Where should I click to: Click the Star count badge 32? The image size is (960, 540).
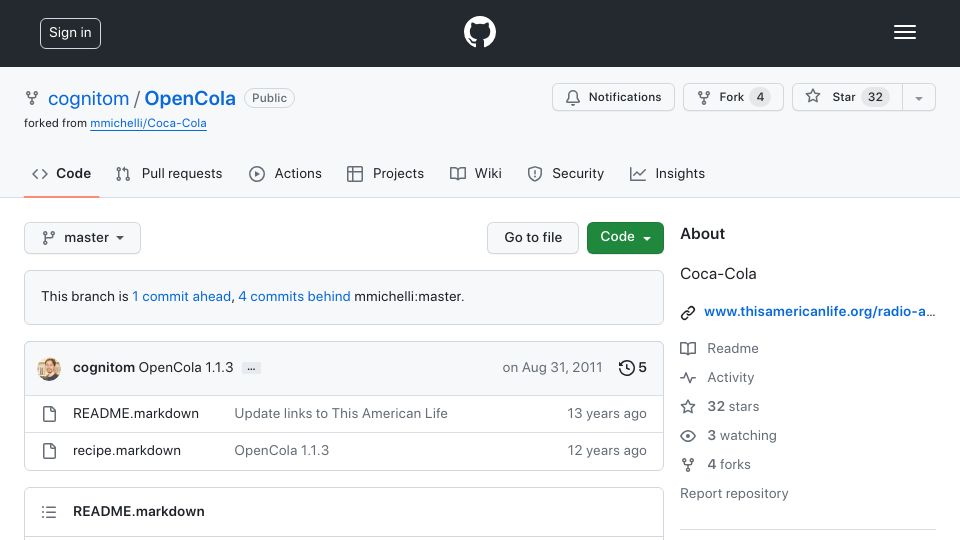[876, 97]
